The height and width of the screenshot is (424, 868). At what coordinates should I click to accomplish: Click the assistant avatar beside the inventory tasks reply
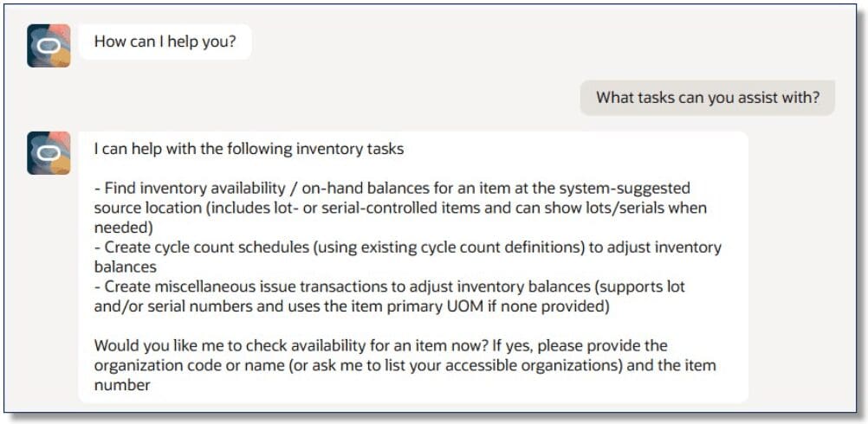[x=49, y=153]
